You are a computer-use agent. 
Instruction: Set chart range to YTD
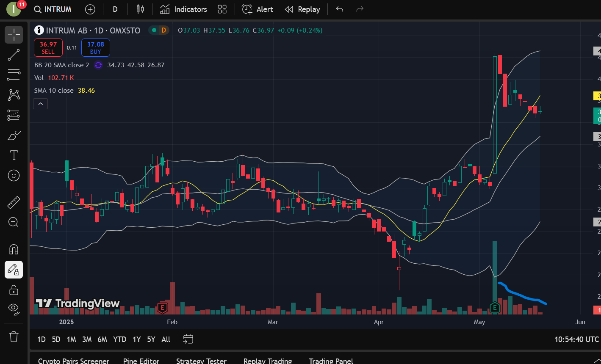point(120,339)
